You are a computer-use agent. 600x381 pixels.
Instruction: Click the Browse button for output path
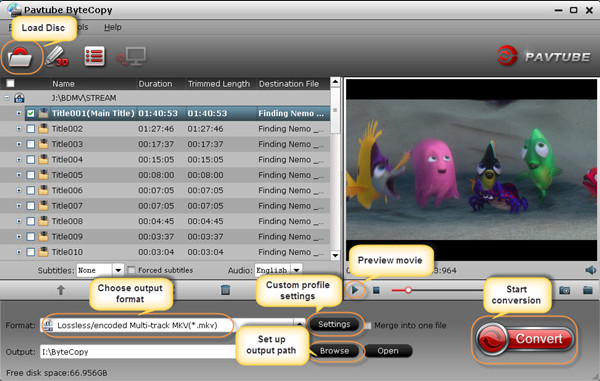pyautogui.click(x=334, y=351)
